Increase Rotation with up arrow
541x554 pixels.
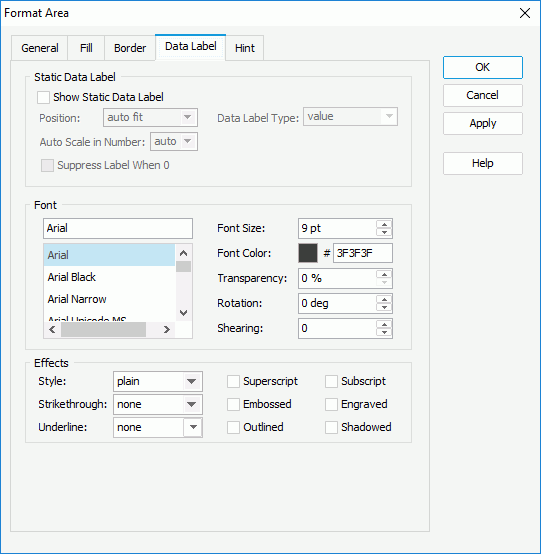384,300
